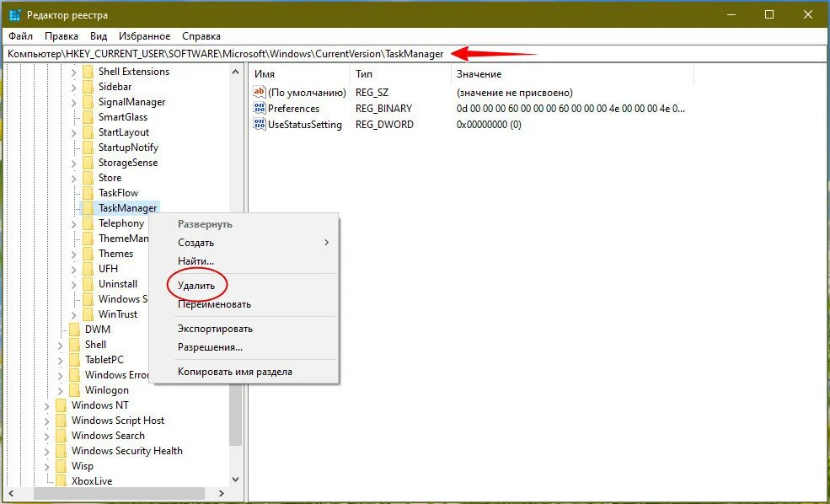Click the Имя column header

299,74
